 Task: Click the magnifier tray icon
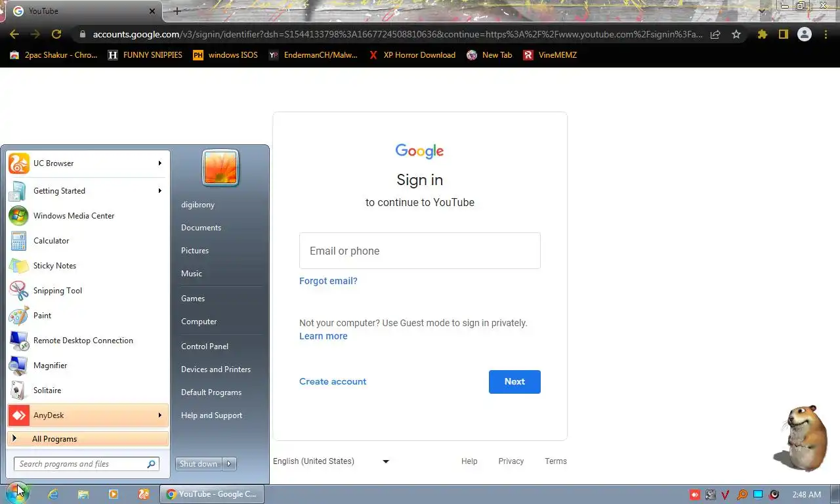[x=742, y=495]
